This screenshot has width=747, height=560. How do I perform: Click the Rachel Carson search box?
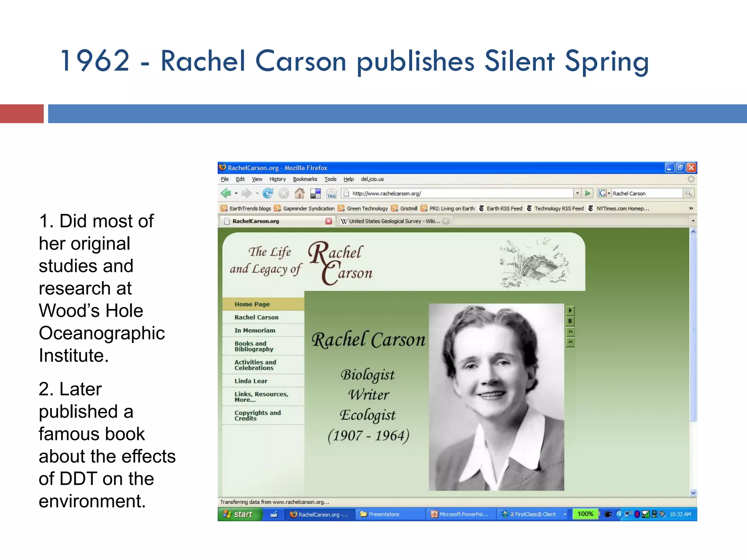(647, 193)
